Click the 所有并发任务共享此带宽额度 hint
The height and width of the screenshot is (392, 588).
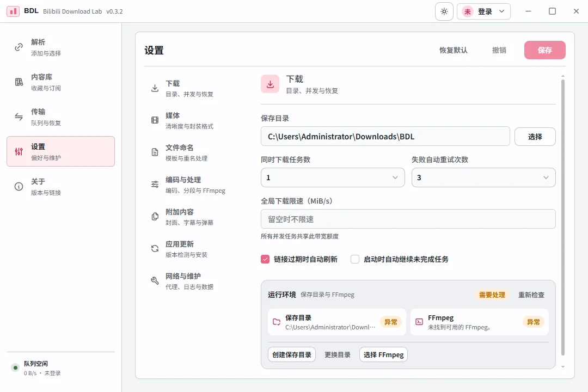(x=299, y=236)
